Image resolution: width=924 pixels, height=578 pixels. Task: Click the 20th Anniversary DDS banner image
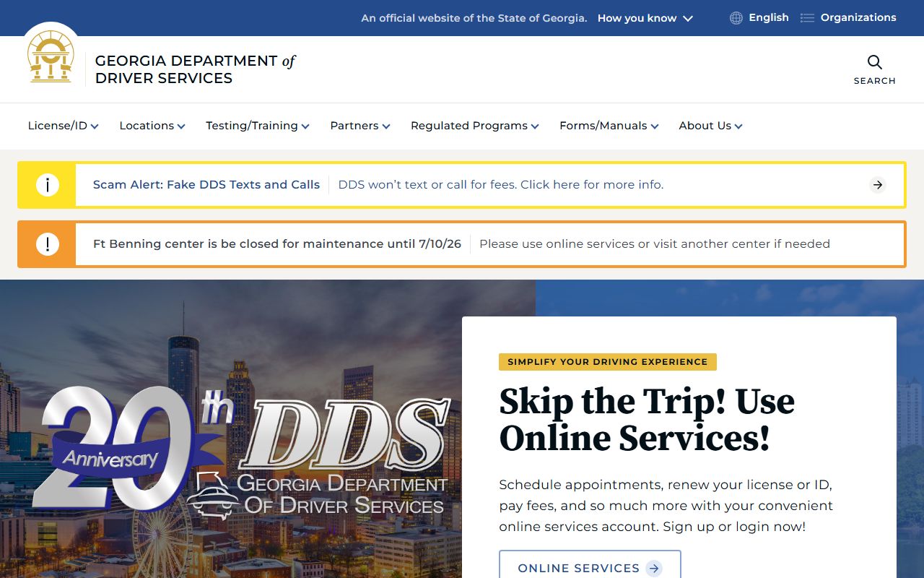coord(231,429)
